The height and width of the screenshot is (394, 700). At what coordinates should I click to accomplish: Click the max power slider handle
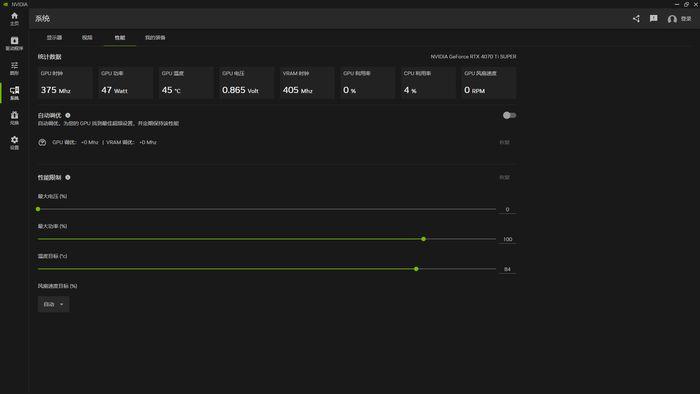point(424,239)
